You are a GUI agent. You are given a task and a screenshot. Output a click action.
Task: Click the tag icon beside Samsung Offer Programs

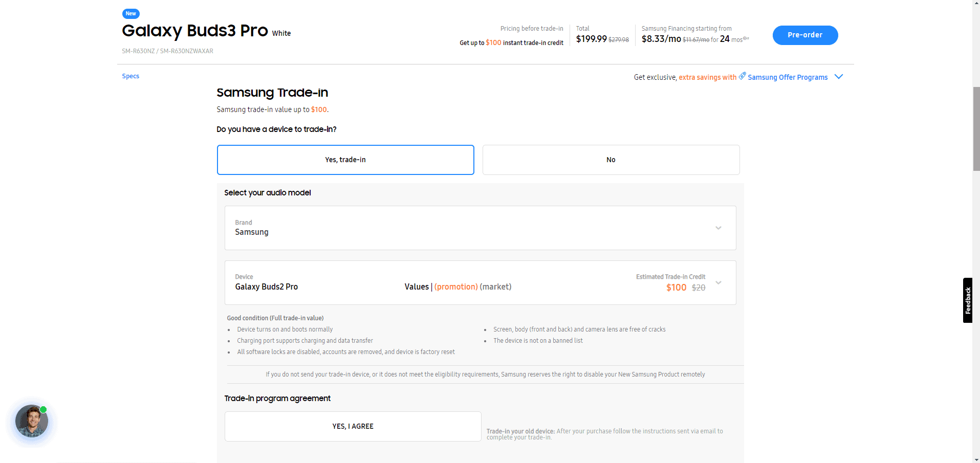coord(742,76)
